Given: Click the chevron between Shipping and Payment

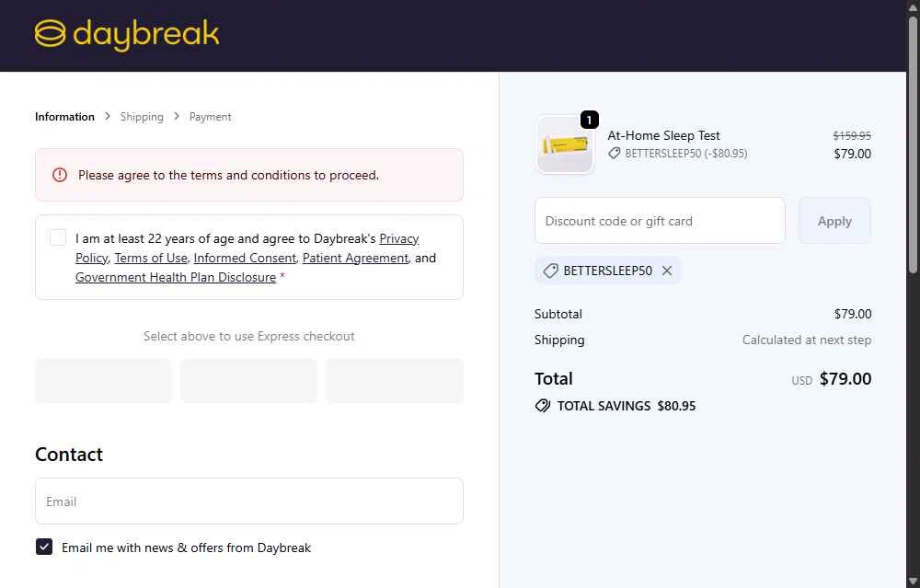Looking at the screenshot, I should [x=177, y=116].
